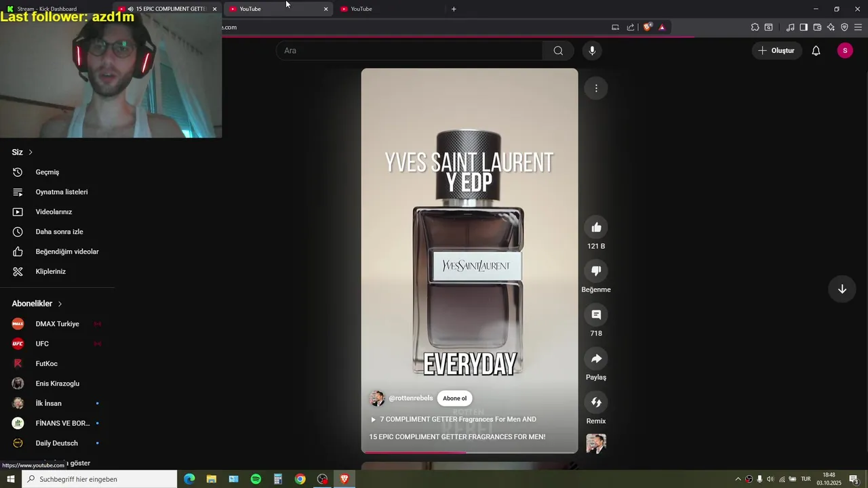Open Calculator from taskbar

278,479
